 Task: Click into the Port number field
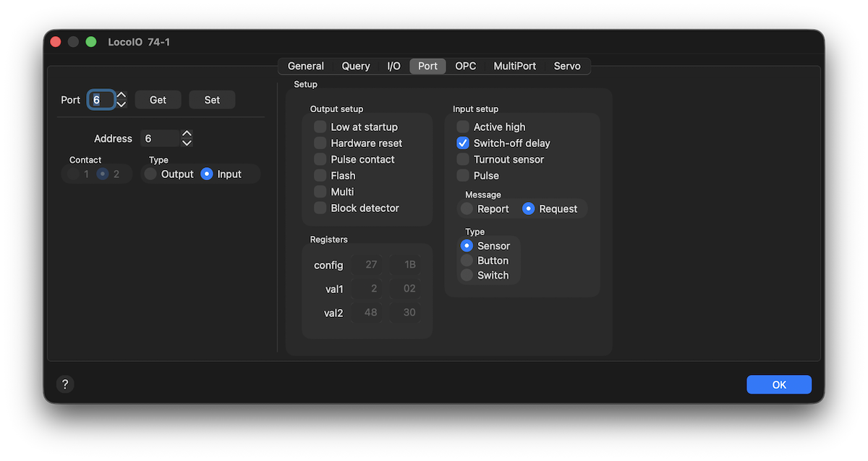tap(101, 100)
